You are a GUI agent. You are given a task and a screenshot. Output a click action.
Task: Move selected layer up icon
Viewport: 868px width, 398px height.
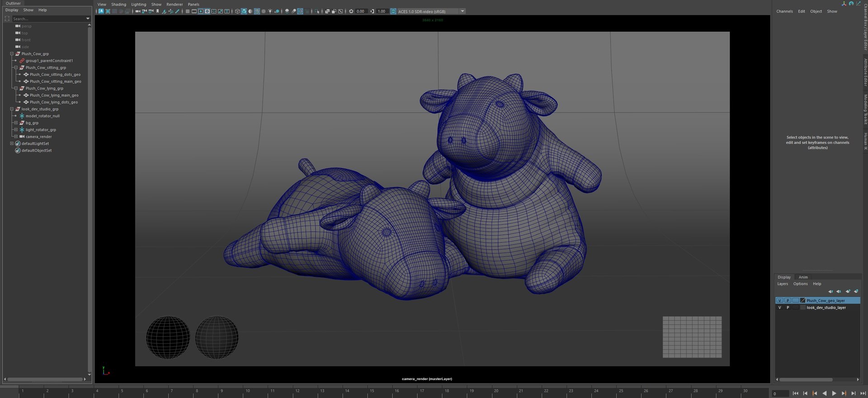pyautogui.click(x=830, y=291)
